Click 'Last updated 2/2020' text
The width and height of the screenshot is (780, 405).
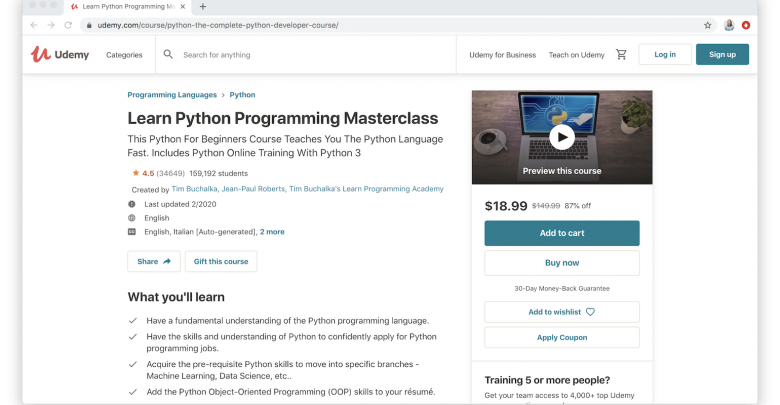[x=180, y=204]
